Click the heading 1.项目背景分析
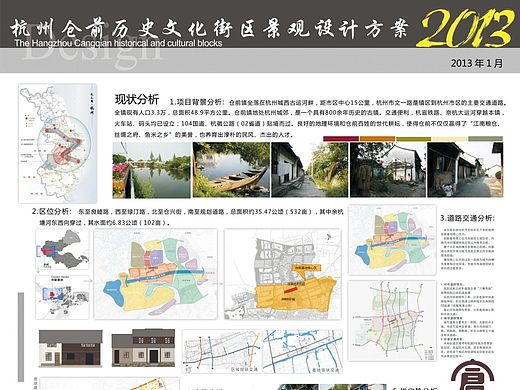Screen dimensions: 520x390 tap(197, 102)
